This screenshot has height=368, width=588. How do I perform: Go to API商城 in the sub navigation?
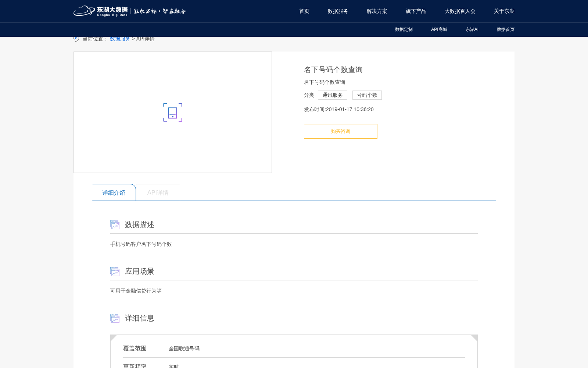coord(439,29)
